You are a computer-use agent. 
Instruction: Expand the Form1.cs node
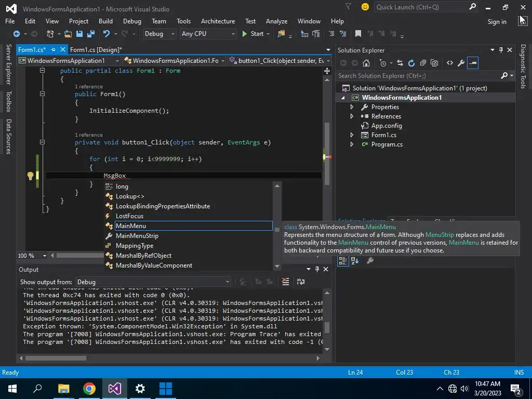[352, 135]
